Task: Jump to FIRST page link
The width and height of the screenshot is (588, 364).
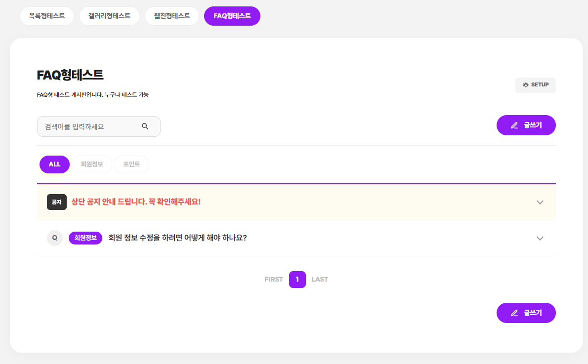Action: click(274, 280)
